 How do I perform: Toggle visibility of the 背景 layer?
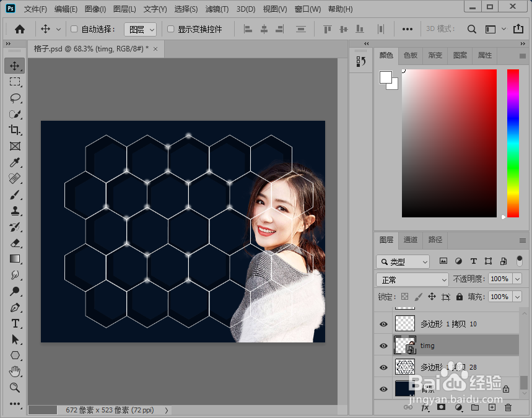[384, 389]
